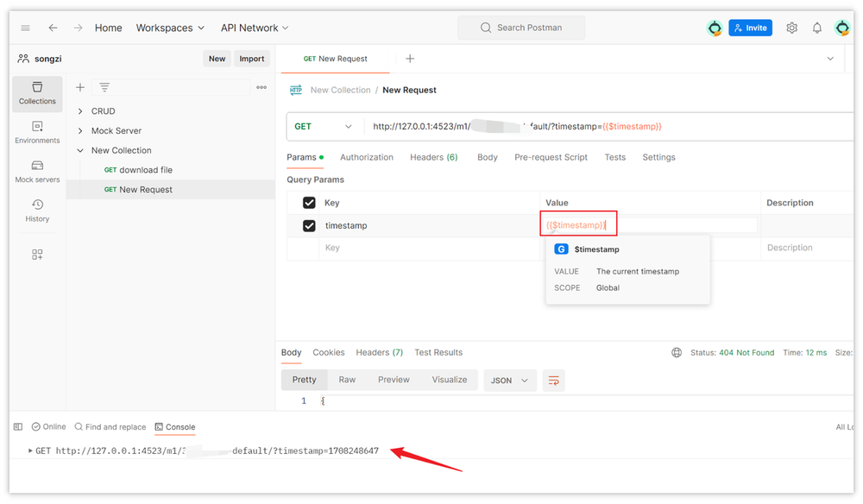Click the Import button
This screenshot has width=863, height=504.
pyautogui.click(x=251, y=59)
